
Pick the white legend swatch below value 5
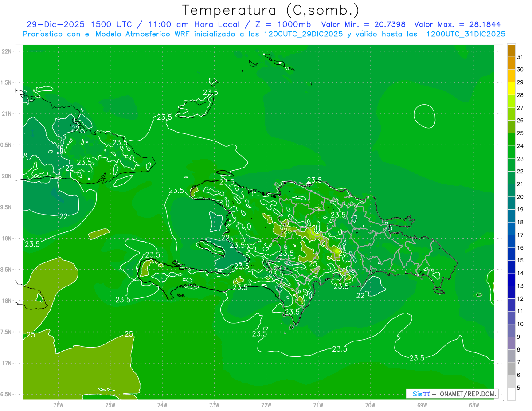tap(511, 394)
